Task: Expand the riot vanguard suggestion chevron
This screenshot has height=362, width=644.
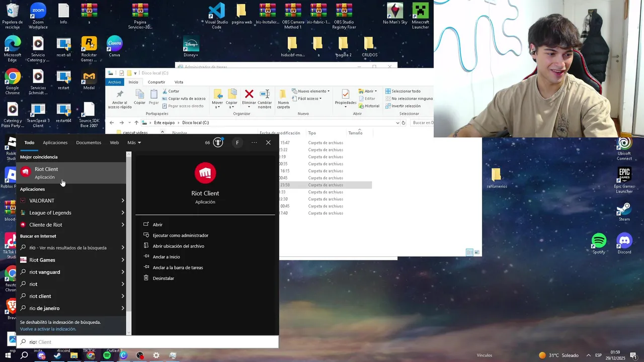Action: [x=123, y=272]
